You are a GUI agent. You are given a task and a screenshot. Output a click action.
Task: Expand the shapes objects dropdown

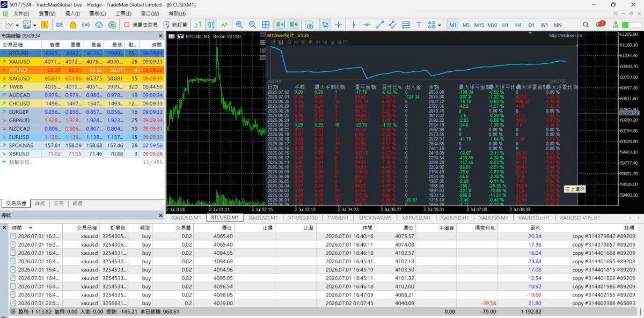(440, 25)
